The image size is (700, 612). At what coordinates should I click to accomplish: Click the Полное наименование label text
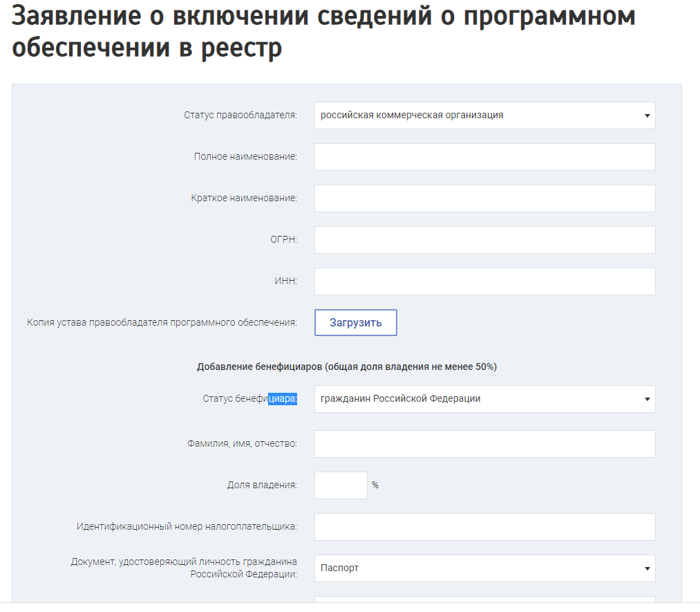(245, 157)
